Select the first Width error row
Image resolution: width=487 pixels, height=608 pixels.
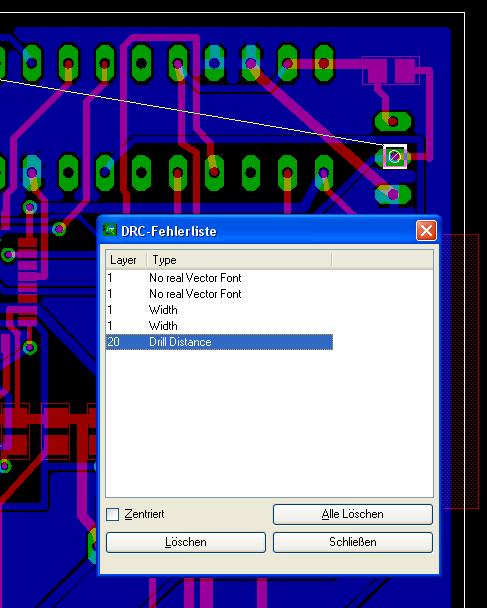(219, 310)
